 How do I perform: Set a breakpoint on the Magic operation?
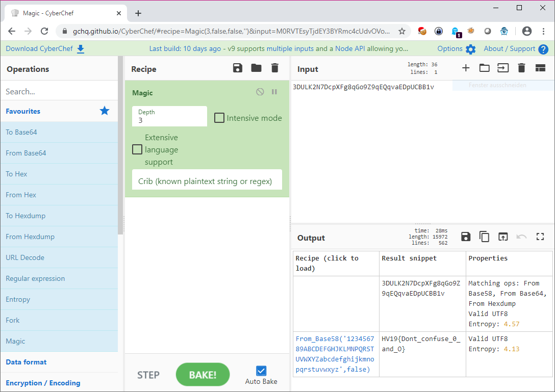point(274,92)
